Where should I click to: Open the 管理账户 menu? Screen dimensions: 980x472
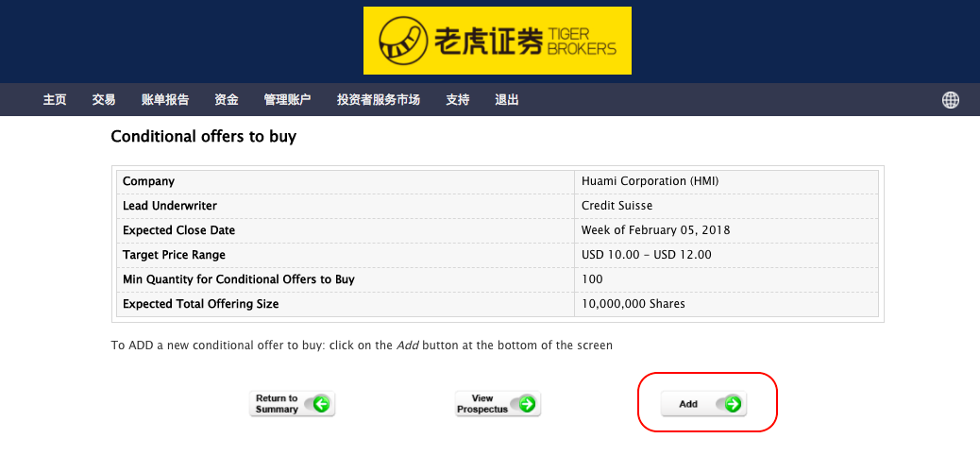(288, 99)
